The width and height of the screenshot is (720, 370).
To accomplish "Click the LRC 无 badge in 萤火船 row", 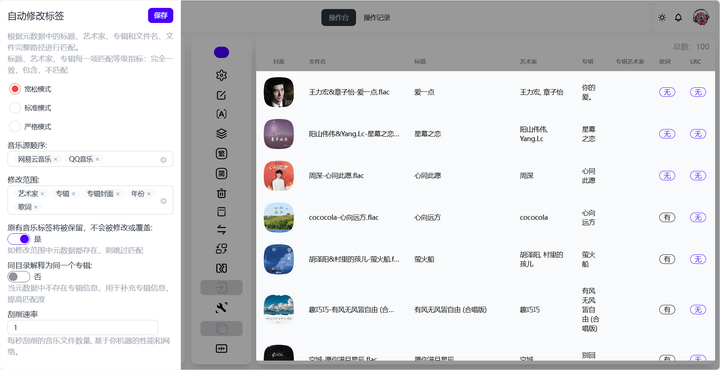I will (698, 259).
